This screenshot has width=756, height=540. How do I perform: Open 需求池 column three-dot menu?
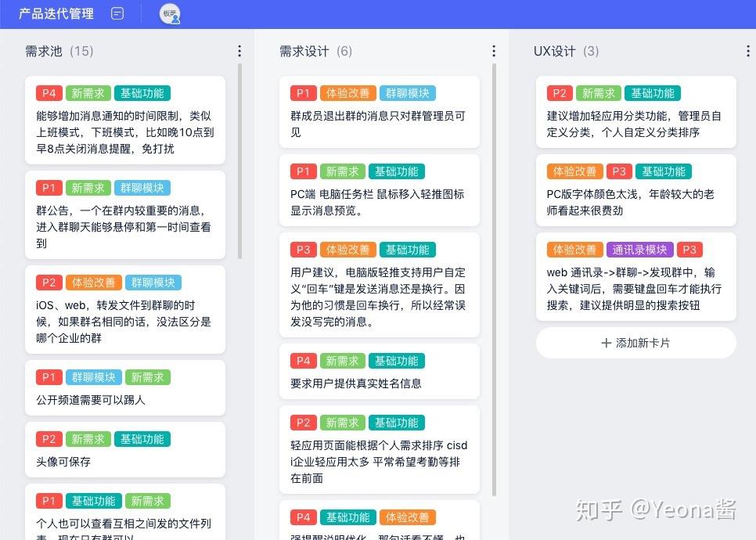tap(239, 51)
